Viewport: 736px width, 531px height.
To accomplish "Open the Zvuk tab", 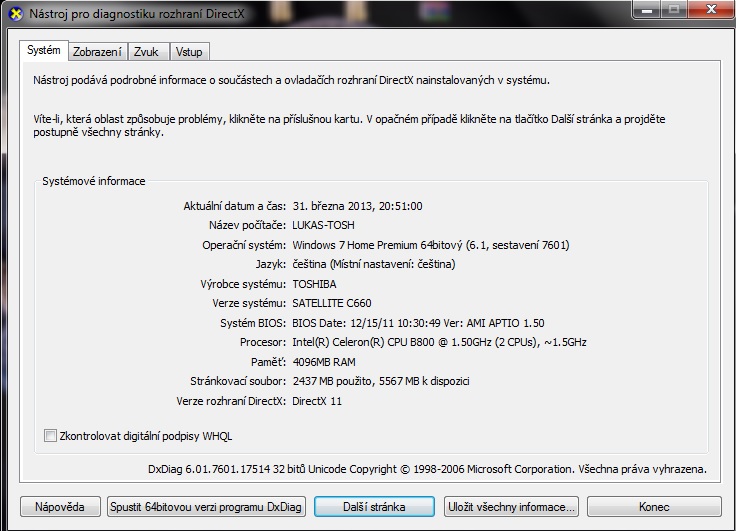I will (x=145, y=52).
